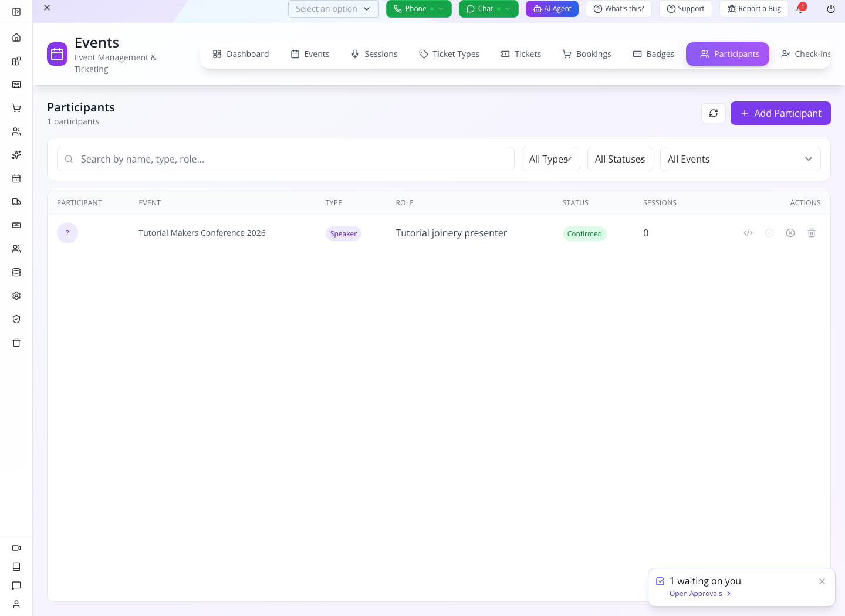Open the shopping cart sidebar icon
Image resolution: width=845 pixels, height=616 pixels.
(x=16, y=108)
